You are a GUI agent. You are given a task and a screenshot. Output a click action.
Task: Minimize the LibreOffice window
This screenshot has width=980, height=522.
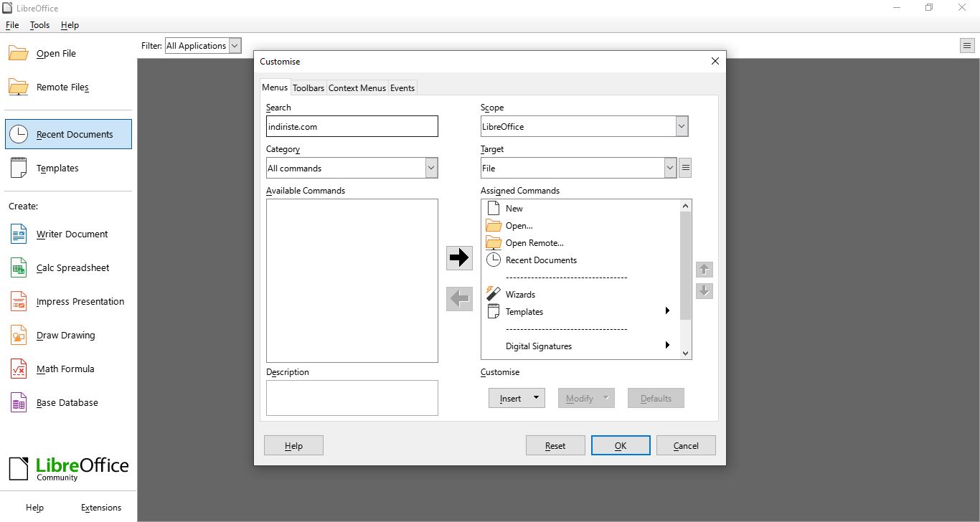897,8
